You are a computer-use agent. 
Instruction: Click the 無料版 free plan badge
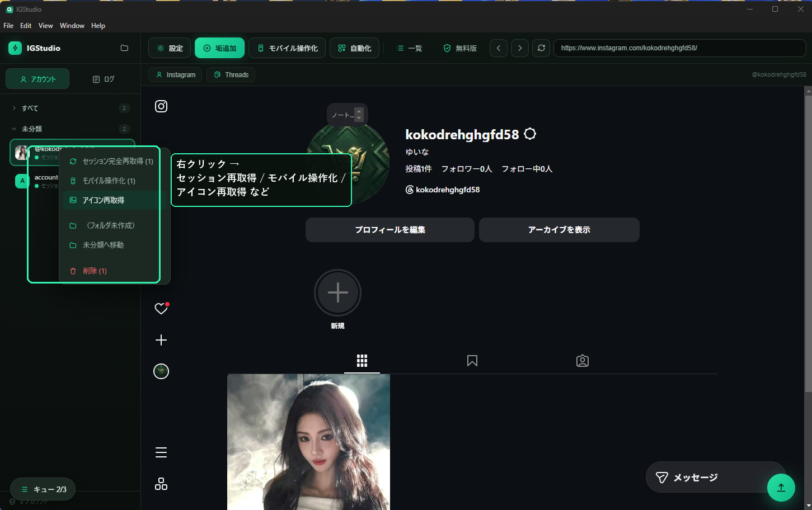click(460, 48)
